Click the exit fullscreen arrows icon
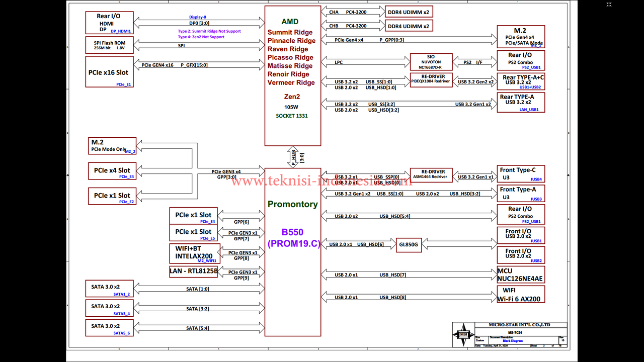Viewport: 644px width, 362px height. tap(609, 5)
